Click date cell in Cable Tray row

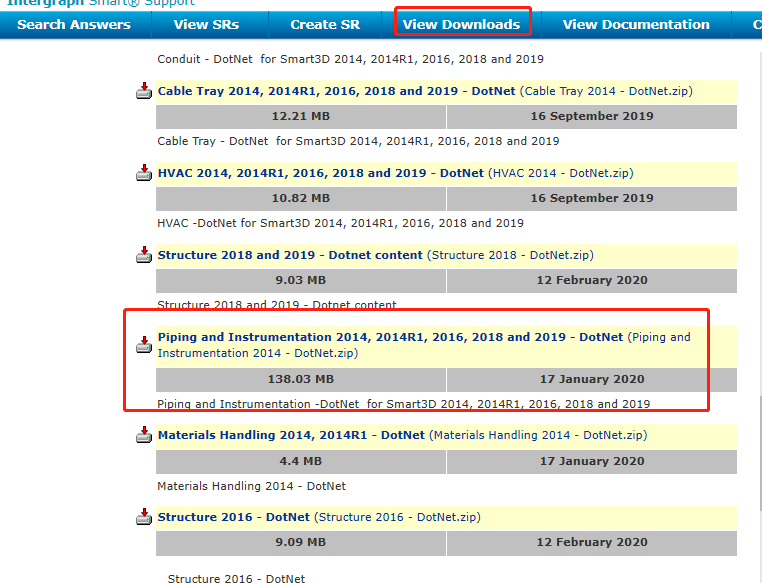click(x=592, y=117)
